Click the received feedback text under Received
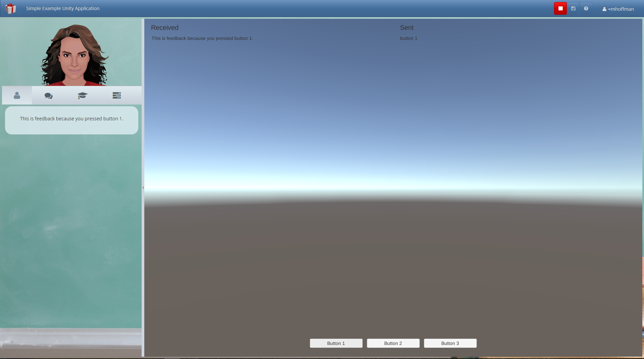The image size is (644, 359). (x=202, y=38)
